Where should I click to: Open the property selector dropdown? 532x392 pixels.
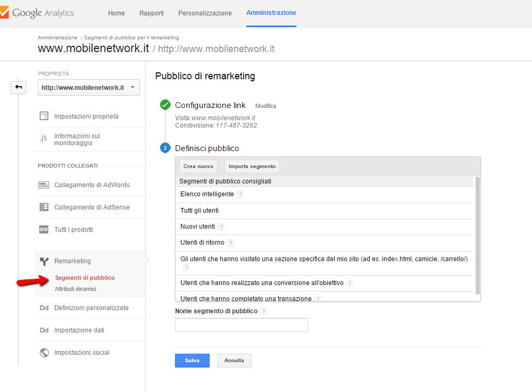[x=88, y=87]
